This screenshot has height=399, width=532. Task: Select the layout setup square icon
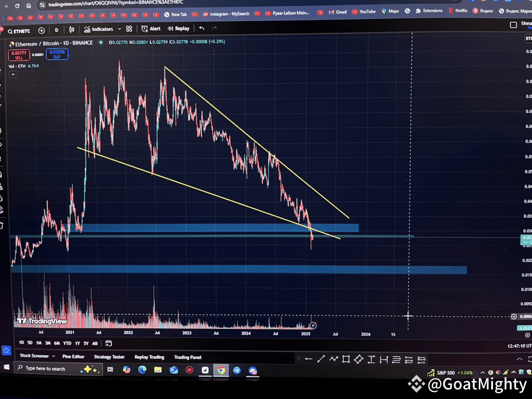coord(514,25)
